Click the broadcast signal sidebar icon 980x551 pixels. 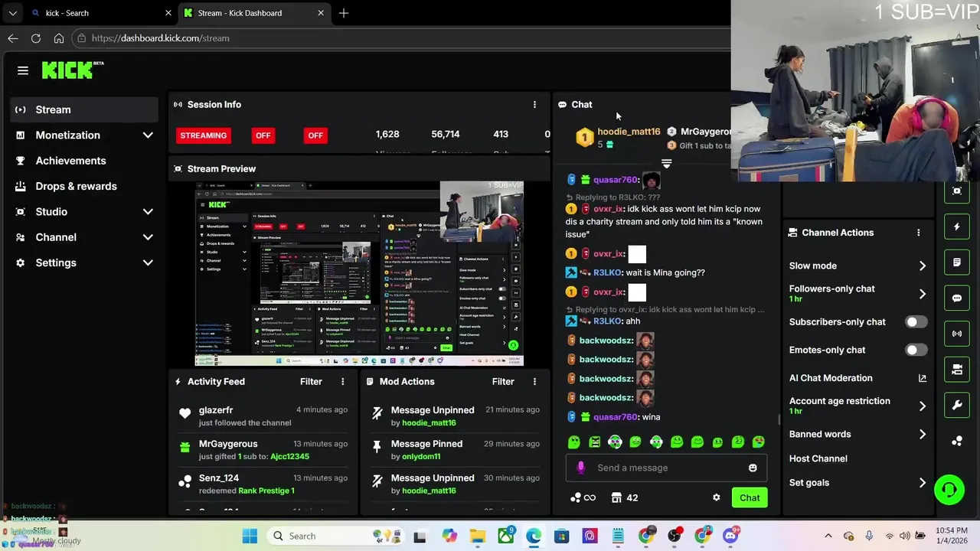pos(957,334)
